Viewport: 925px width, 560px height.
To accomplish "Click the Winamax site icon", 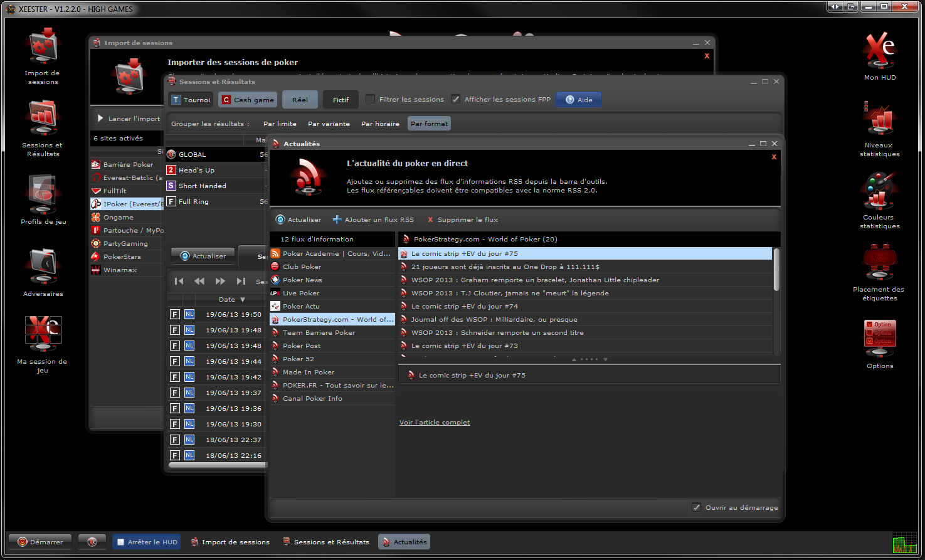I will pos(95,270).
